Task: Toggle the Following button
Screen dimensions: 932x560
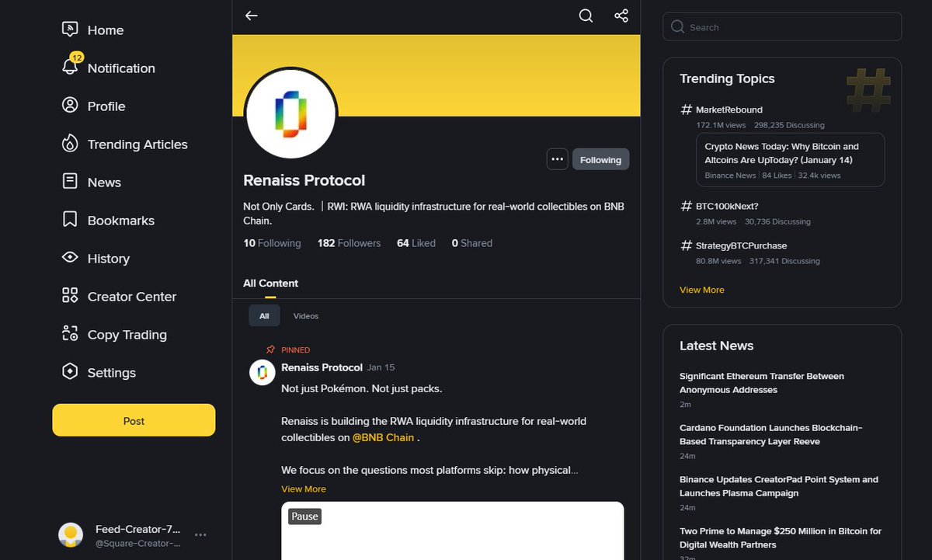Action: (x=600, y=159)
